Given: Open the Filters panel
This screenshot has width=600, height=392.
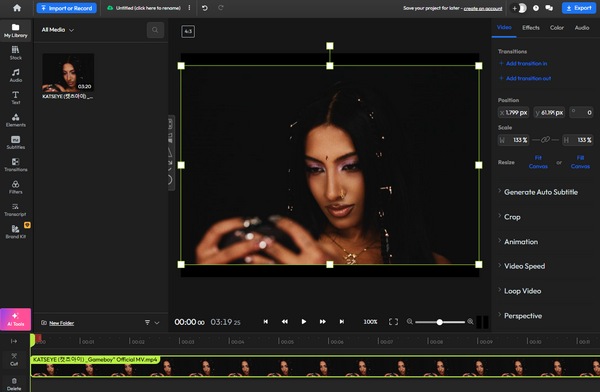Looking at the screenshot, I should [x=16, y=187].
